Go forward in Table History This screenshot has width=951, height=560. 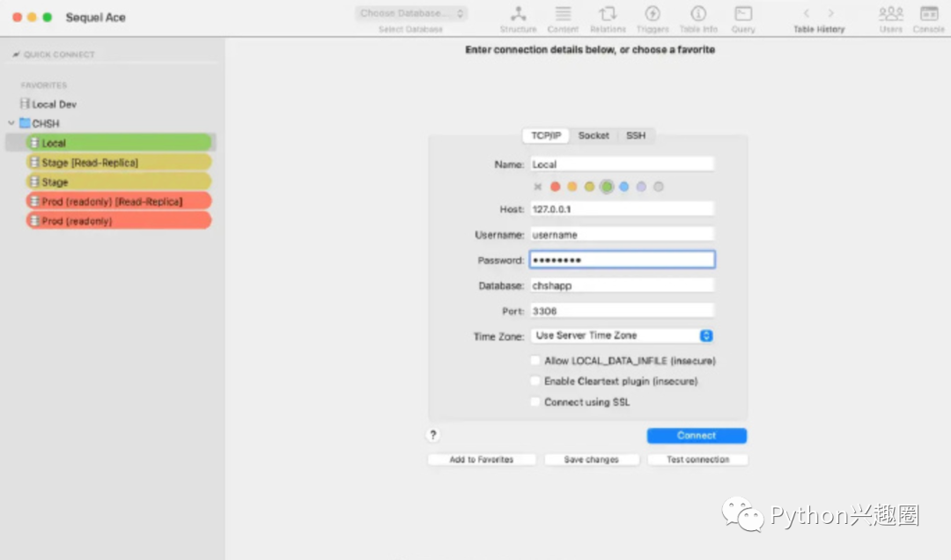click(x=831, y=13)
